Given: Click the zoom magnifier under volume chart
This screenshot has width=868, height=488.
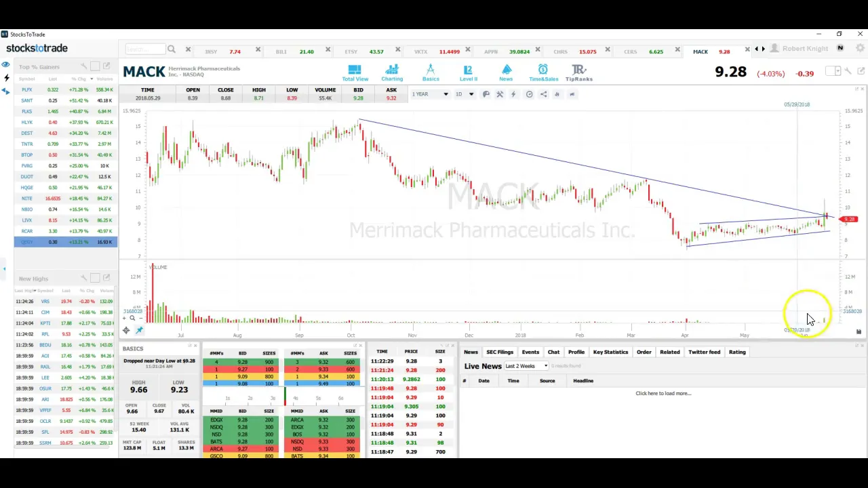Looking at the screenshot, I should tap(132, 318).
